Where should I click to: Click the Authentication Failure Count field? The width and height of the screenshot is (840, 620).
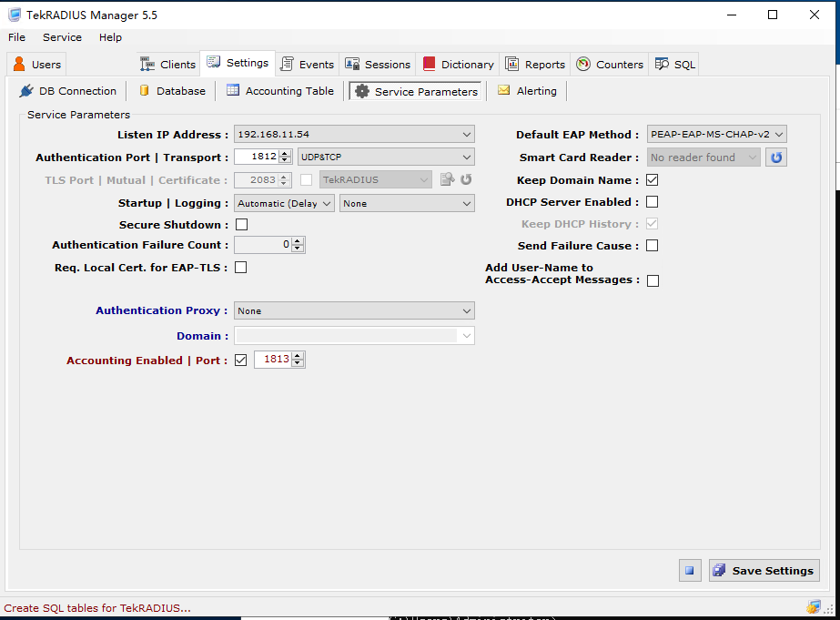[263, 245]
